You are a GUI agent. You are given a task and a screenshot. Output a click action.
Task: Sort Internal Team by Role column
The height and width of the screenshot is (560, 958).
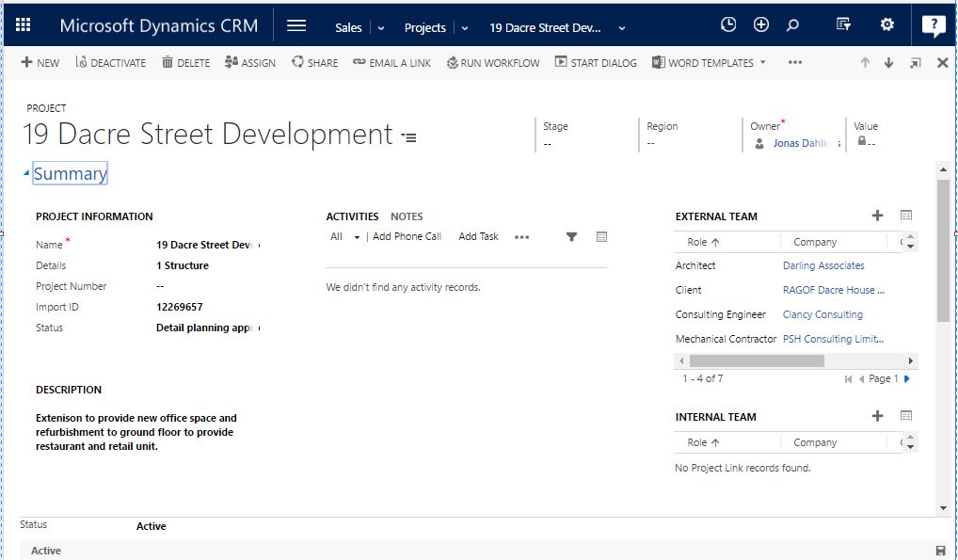(703, 442)
